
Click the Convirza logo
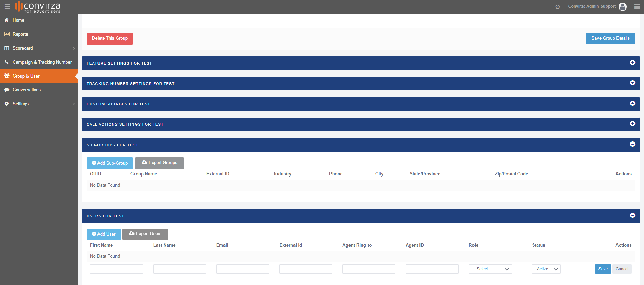pyautogui.click(x=38, y=7)
